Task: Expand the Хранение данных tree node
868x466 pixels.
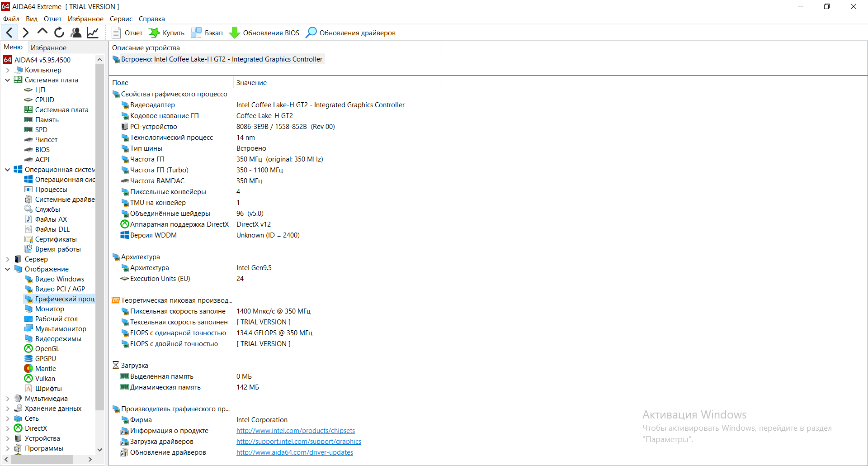Action: click(8, 409)
